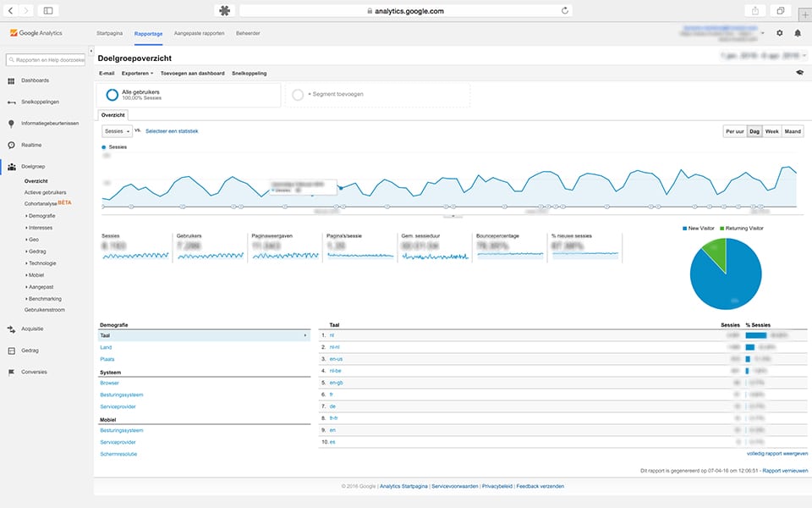The image size is (812, 508).
Task: Click the graduation cap help icon
Action: click(799, 74)
